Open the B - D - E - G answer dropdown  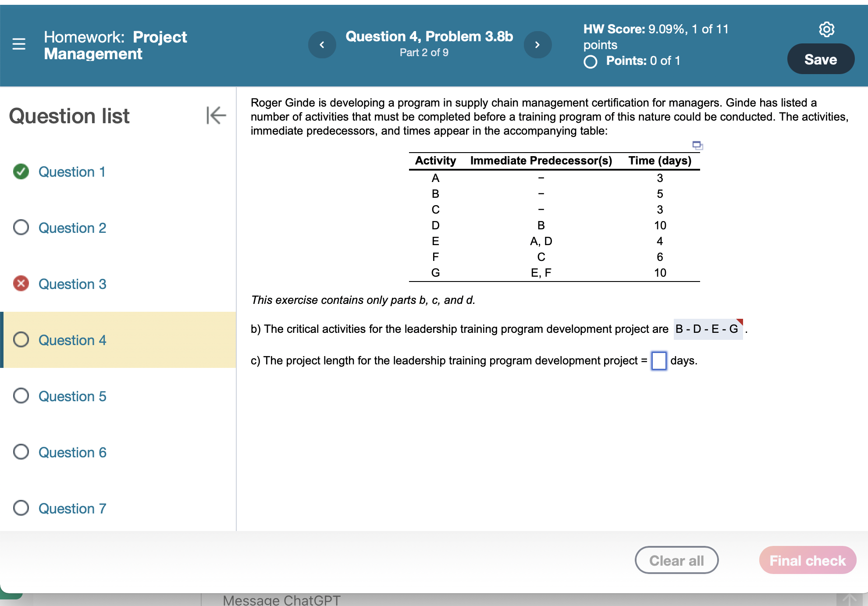tap(708, 329)
